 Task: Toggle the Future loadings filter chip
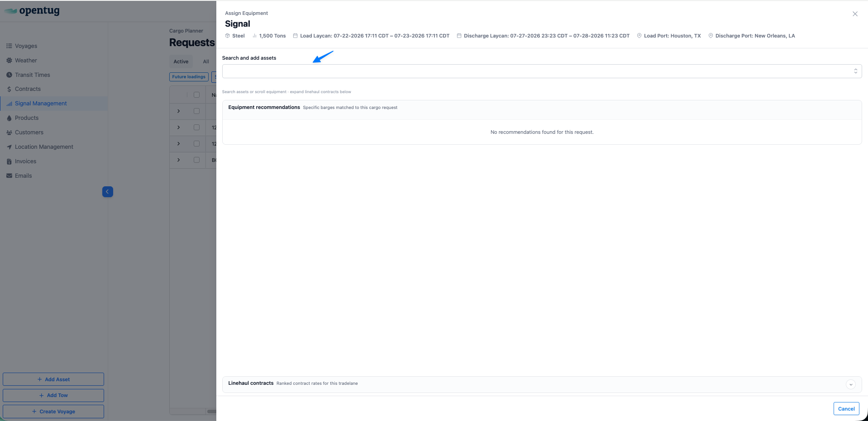189,77
